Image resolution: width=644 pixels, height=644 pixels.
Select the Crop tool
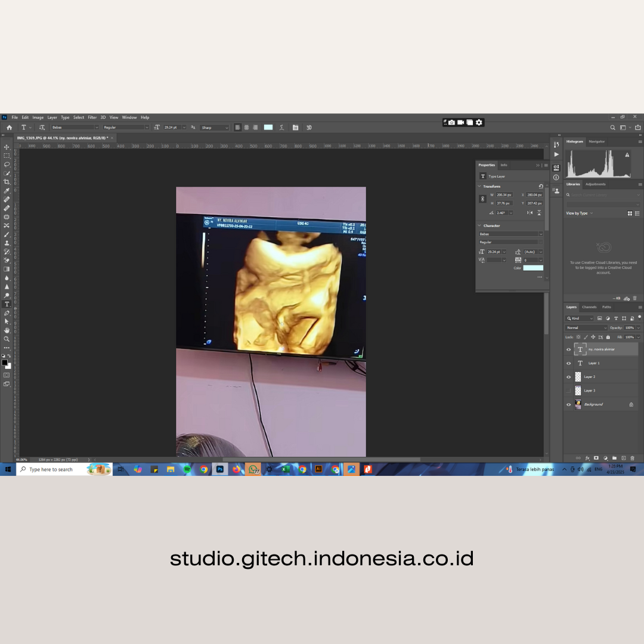[x=7, y=182]
